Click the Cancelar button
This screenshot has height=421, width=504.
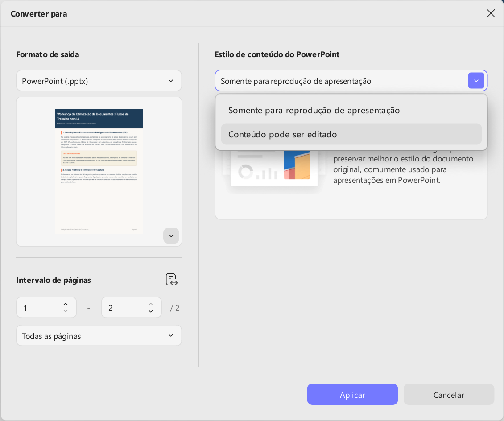(449, 394)
